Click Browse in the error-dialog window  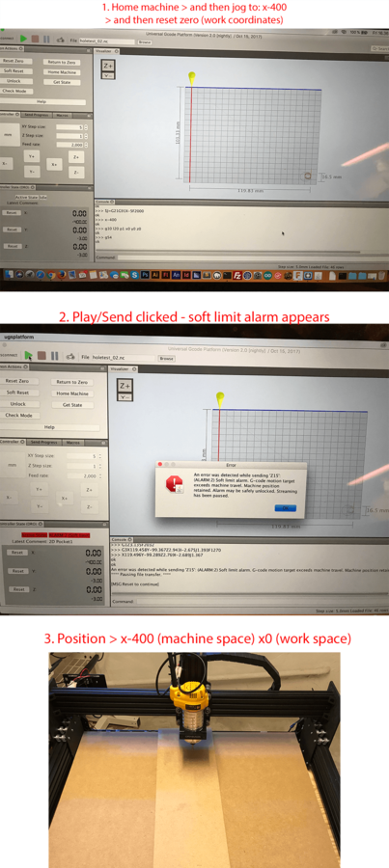coord(166,358)
